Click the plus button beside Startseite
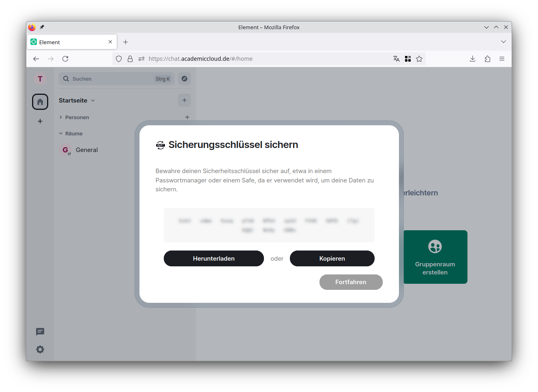538x392 pixels. tap(184, 100)
